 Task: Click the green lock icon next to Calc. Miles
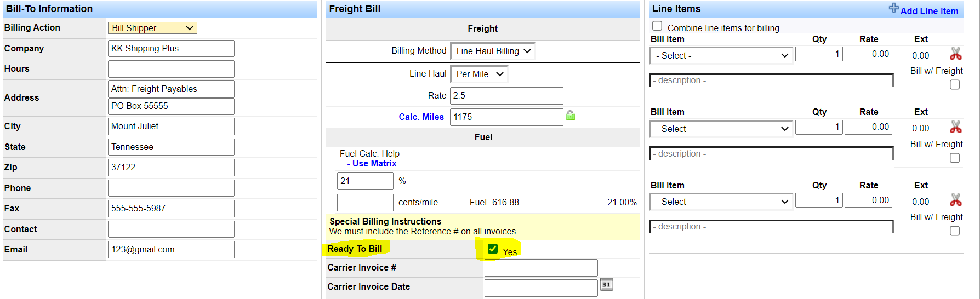coord(571,116)
